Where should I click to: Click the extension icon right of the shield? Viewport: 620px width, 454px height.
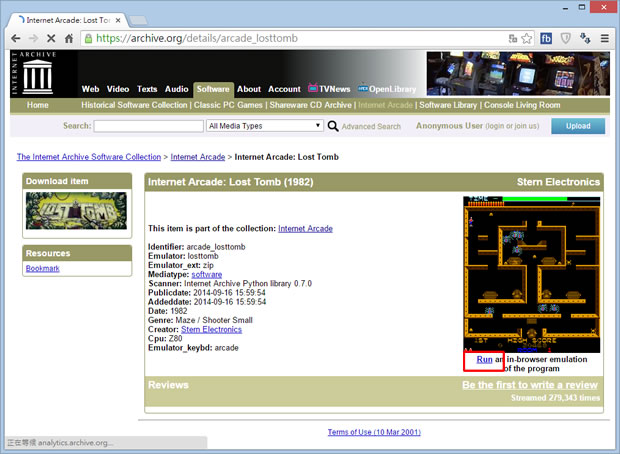pyautogui.click(x=585, y=38)
